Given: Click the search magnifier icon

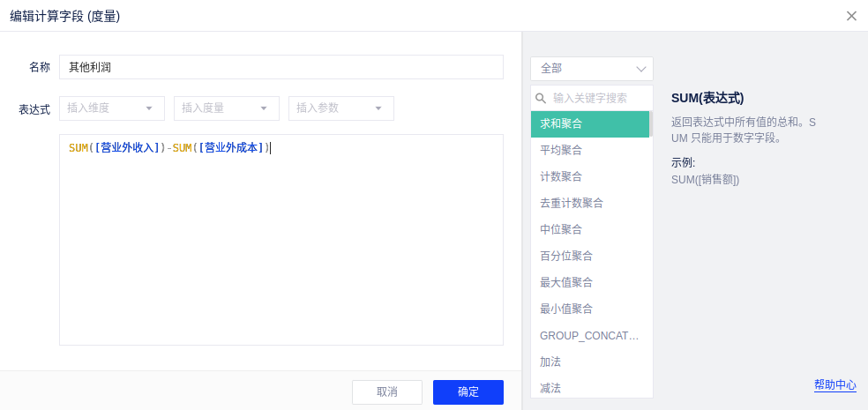Looking at the screenshot, I should 541,99.
